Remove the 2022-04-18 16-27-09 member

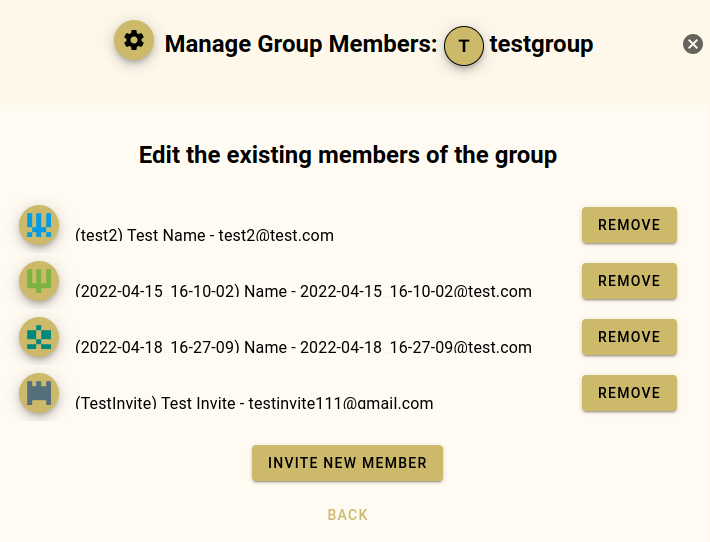point(629,337)
